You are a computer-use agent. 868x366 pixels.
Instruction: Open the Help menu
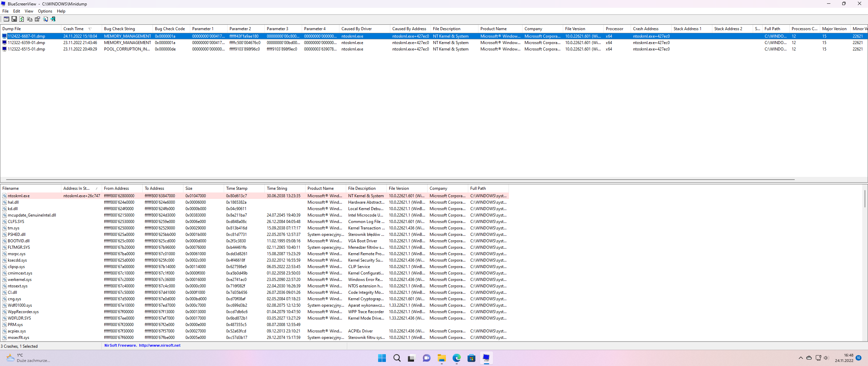61,11
